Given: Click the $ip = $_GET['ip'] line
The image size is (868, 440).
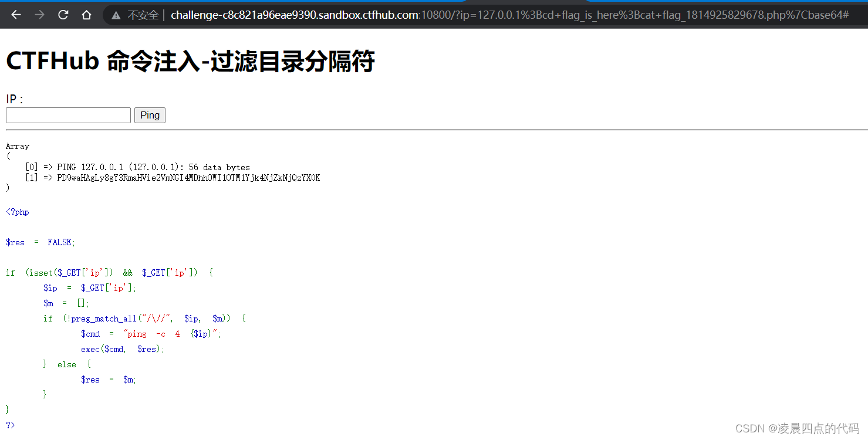Looking at the screenshot, I should click(90, 288).
